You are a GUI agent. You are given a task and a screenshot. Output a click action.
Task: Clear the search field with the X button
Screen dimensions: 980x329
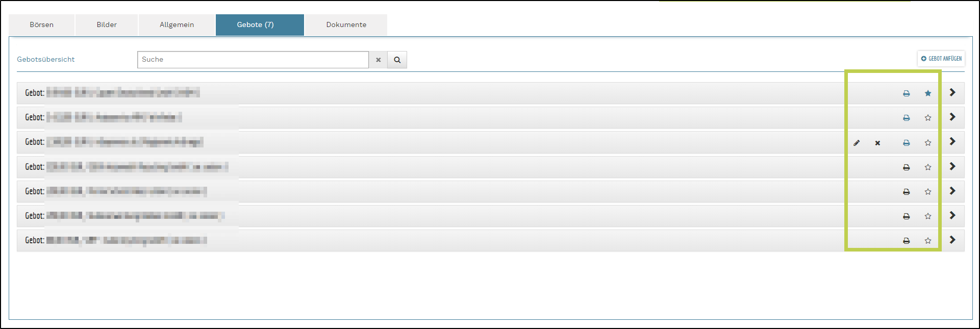(378, 60)
